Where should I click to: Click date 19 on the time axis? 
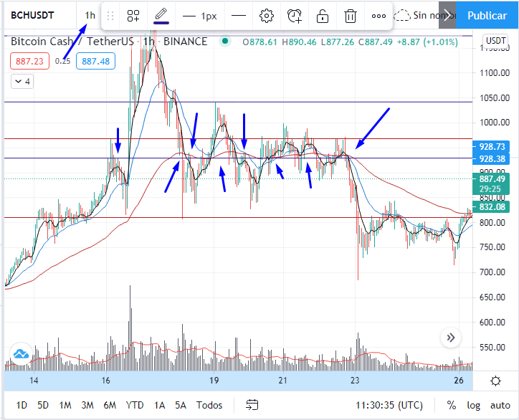pyautogui.click(x=214, y=381)
